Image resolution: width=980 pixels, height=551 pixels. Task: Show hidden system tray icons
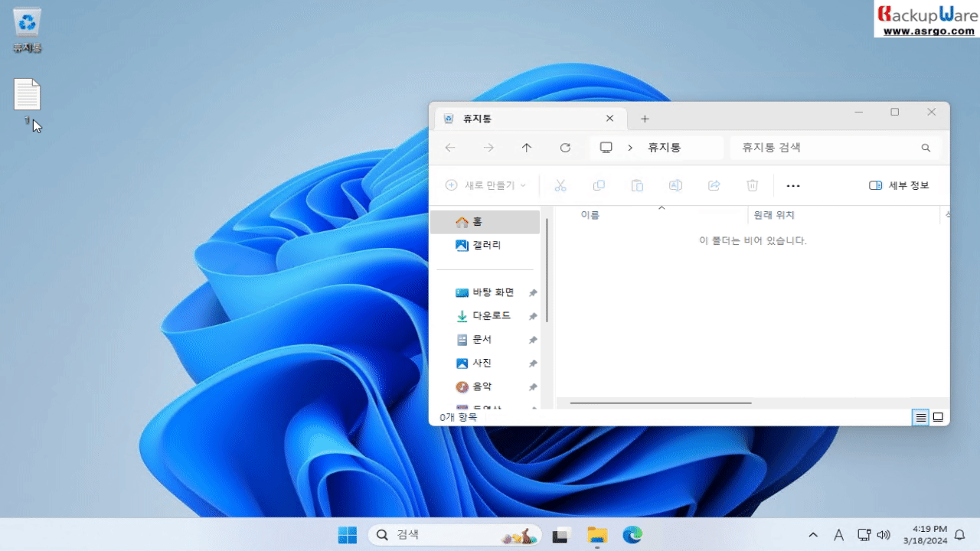point(813,535)
